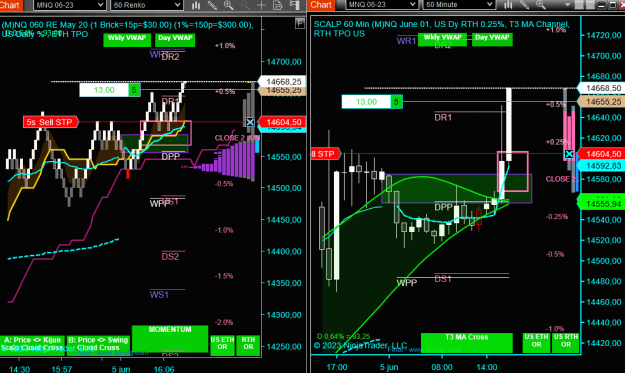Click the F marker box on Renko chart
Screen dimensions: 625x373
[x=300, y=23]
